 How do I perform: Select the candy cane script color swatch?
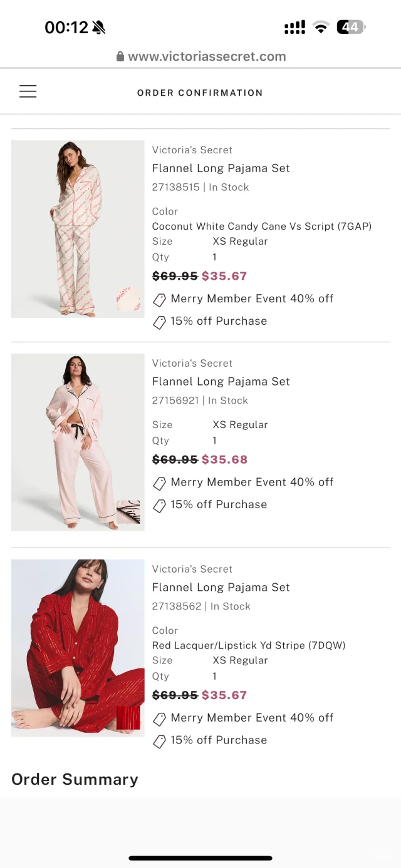click(x=128, y=299)
